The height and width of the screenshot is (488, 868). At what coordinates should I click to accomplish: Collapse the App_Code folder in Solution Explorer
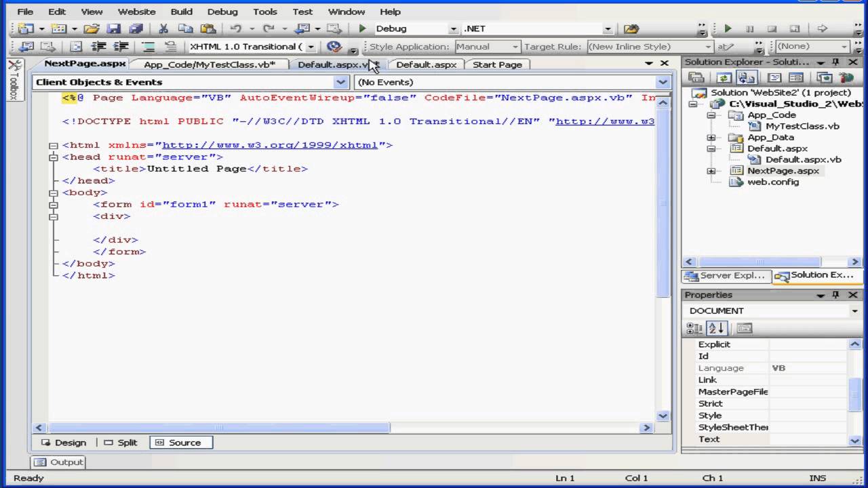pos(711,115)
